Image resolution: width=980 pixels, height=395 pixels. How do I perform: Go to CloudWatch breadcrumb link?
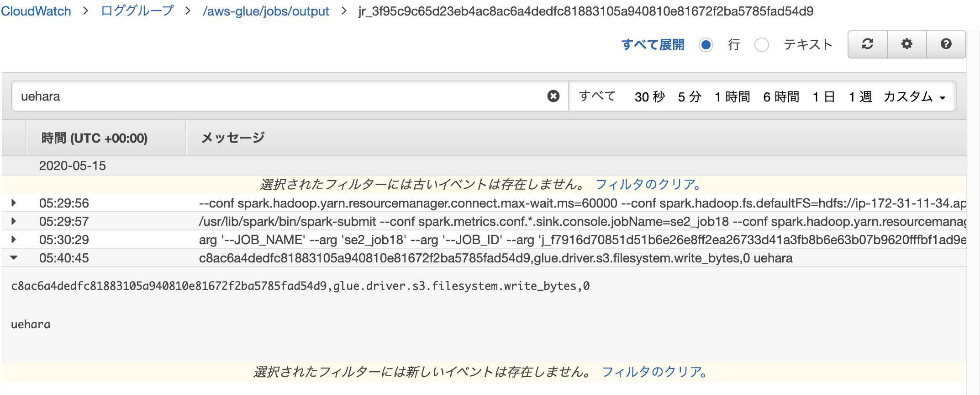click(36, 11)
